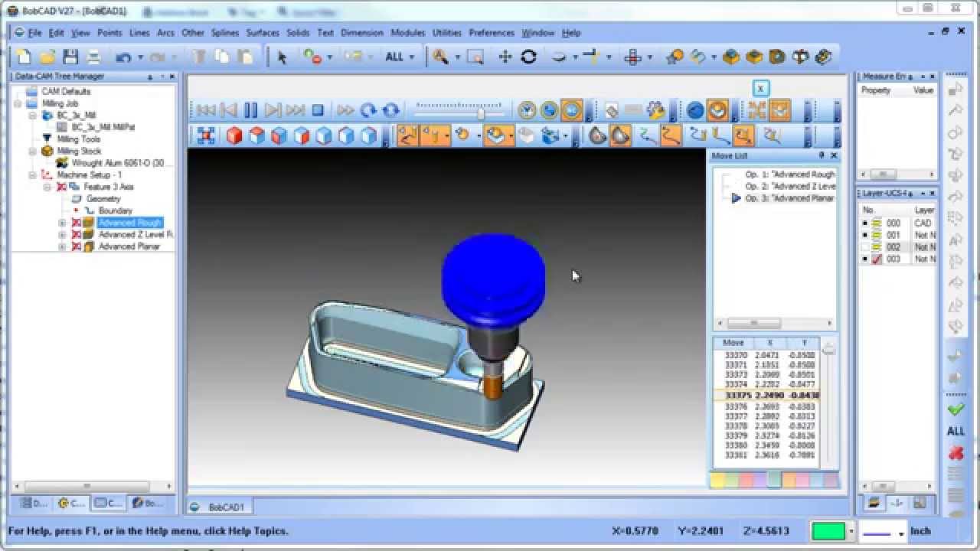
Task: Open the green color swatch picker
Action: pos(828,530)
